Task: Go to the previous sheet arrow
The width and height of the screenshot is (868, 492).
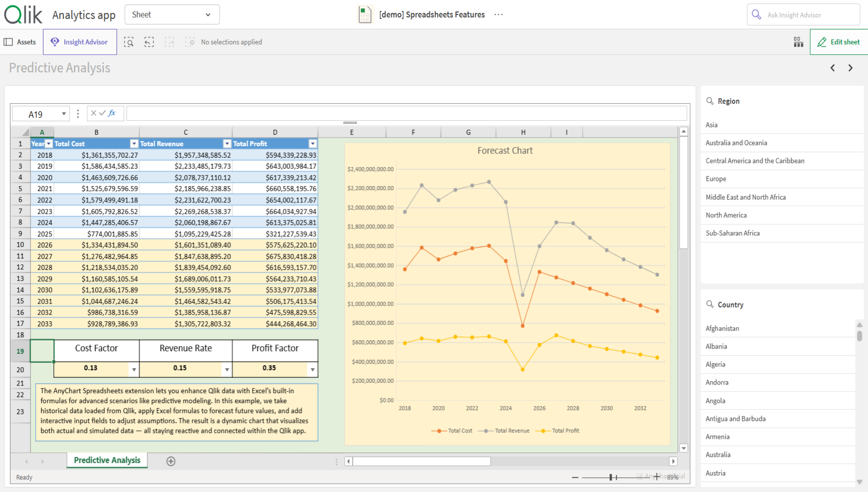Action: pyautogui.click(x=832, y=68)
